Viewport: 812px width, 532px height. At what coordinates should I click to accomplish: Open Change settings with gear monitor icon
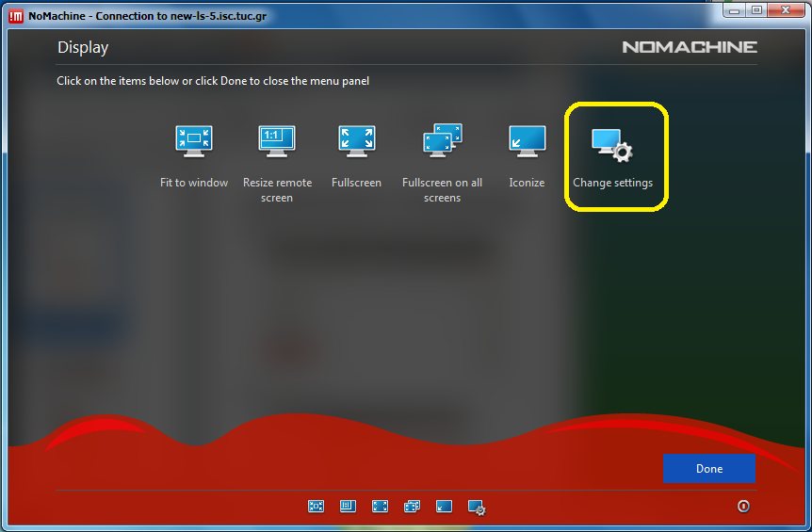click(x=612, y=145)
